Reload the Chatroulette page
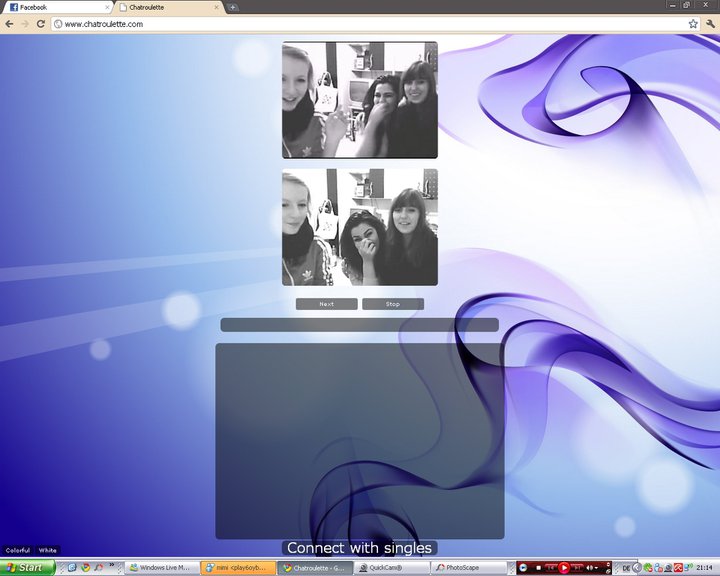This screenshot has height=576, width=720. pos(40,24)
